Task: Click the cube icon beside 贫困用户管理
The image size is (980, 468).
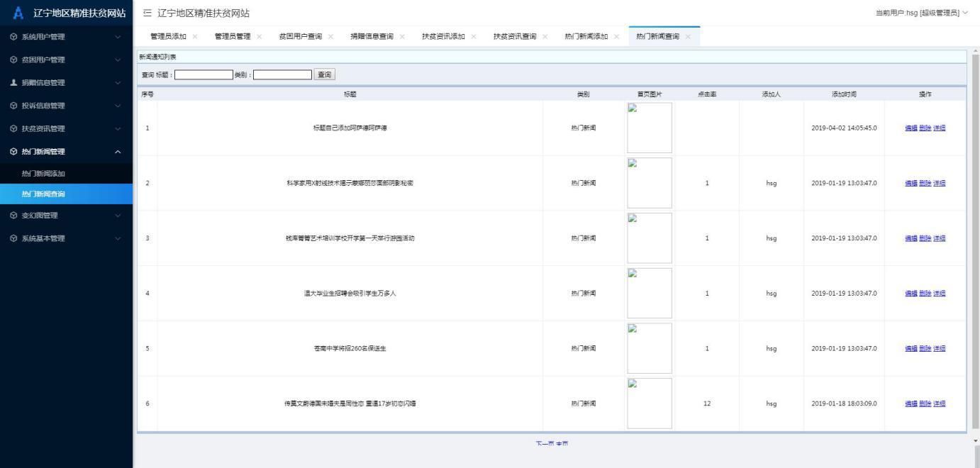Action: pyautogui.click(x=14, y=60)
